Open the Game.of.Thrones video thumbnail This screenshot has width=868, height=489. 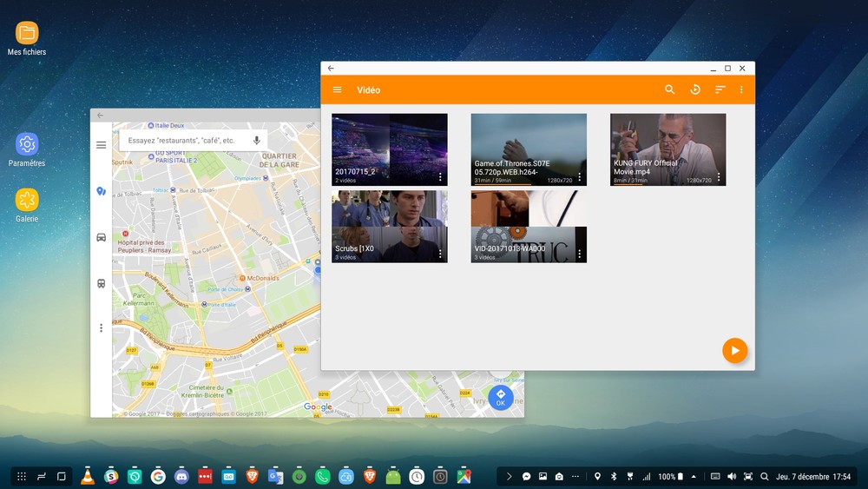[x=529, y=149]
